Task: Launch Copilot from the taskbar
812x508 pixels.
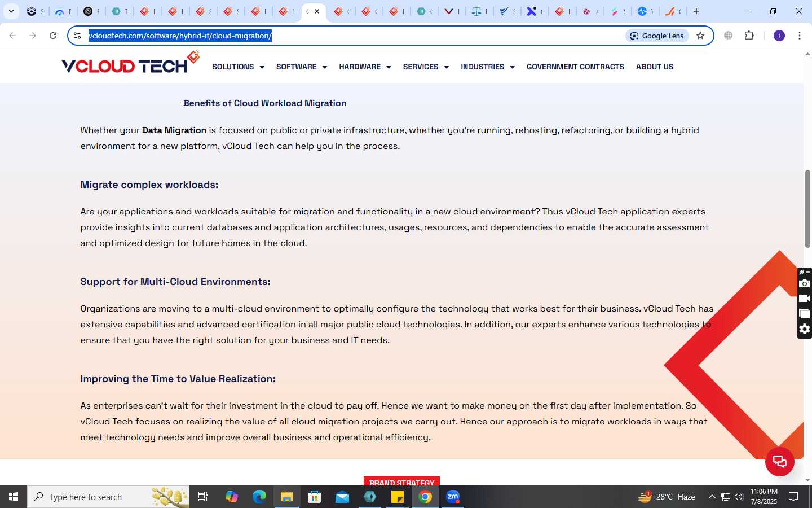Action: tap(232, 497)
